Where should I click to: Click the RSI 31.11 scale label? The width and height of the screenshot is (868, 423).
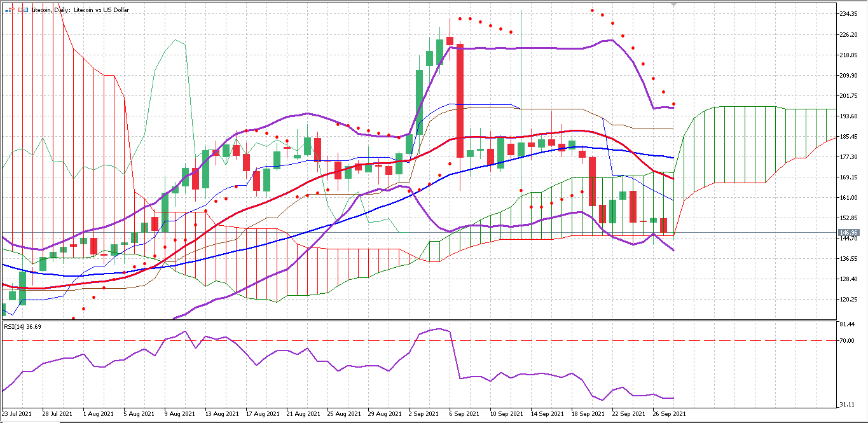[846, 405]
